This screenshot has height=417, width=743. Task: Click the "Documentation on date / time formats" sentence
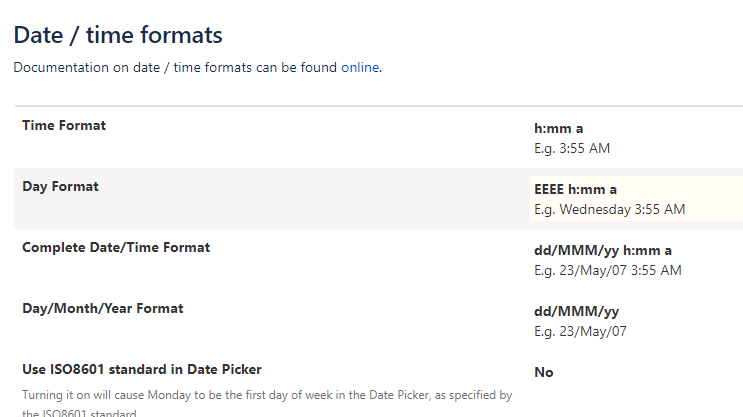pyautogui.click(x=175, y=68)
